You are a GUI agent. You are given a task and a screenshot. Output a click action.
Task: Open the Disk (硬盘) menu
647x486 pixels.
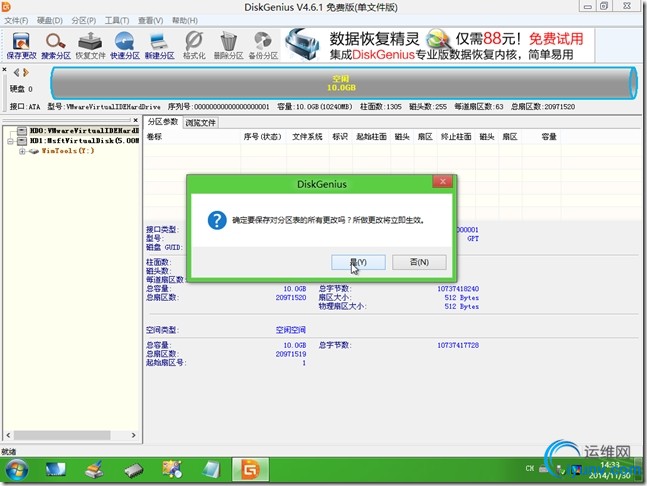50,21
